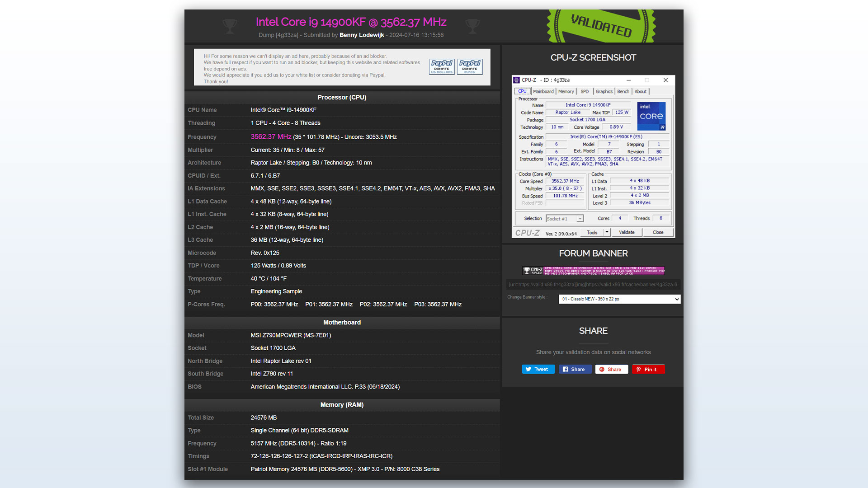The height and width of the screenshot is (488, 868).
Task: Open the CPU tab in CPU-Z
Action: point(522,91)
